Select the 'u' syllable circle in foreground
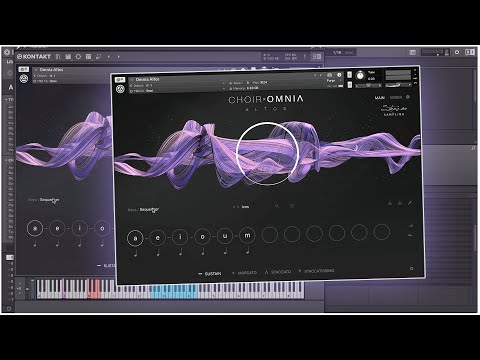The width and height of the screenshot is (480, 360). (x=225, y=236)
